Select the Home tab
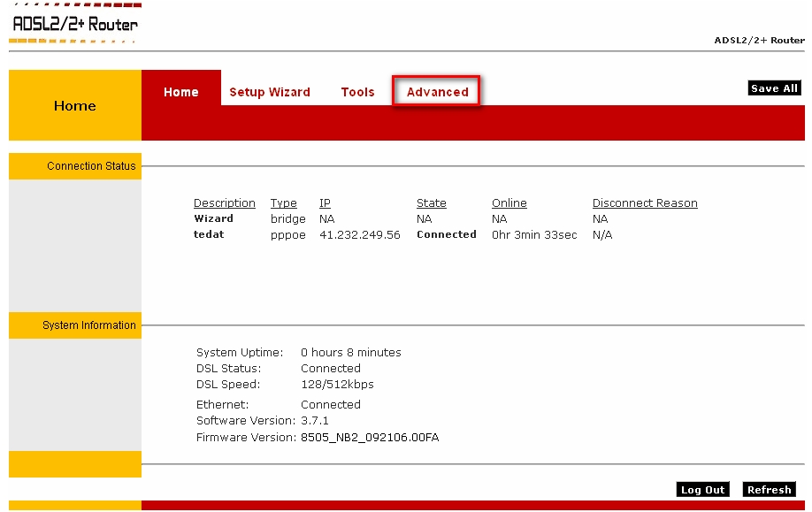812x512 pixels. click(180, 92)
